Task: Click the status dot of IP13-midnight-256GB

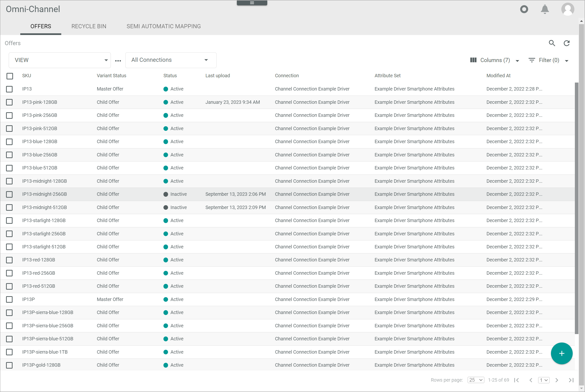Action: coord(165,194)
